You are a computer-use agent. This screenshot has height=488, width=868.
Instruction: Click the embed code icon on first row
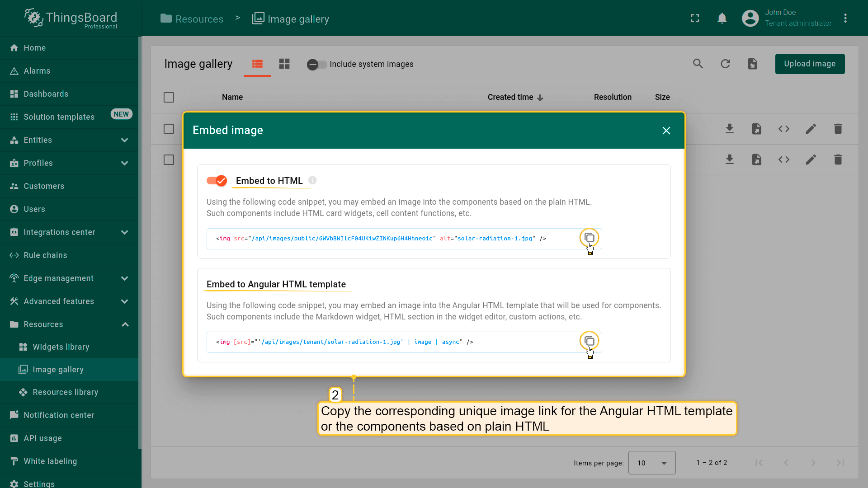tap(783, 129)
